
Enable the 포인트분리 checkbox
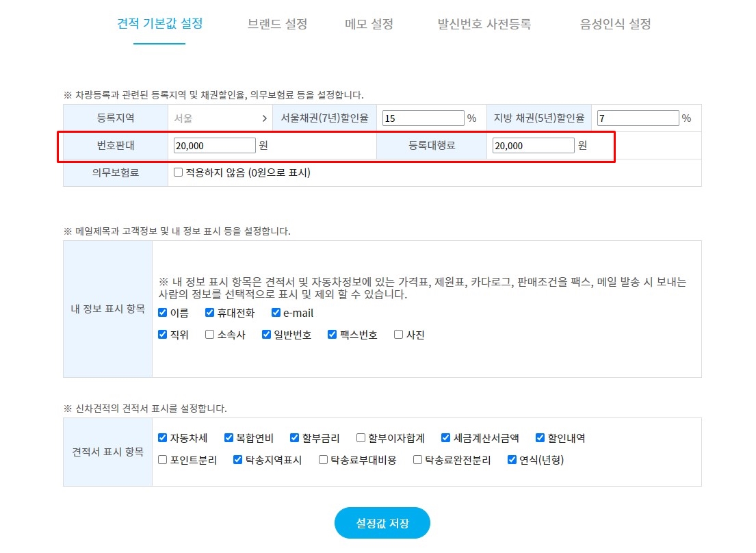[x=162, y=459]
